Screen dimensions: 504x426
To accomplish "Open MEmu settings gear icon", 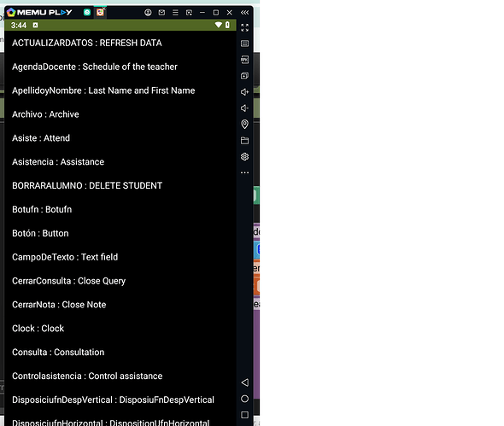I will tap(244, 156).
